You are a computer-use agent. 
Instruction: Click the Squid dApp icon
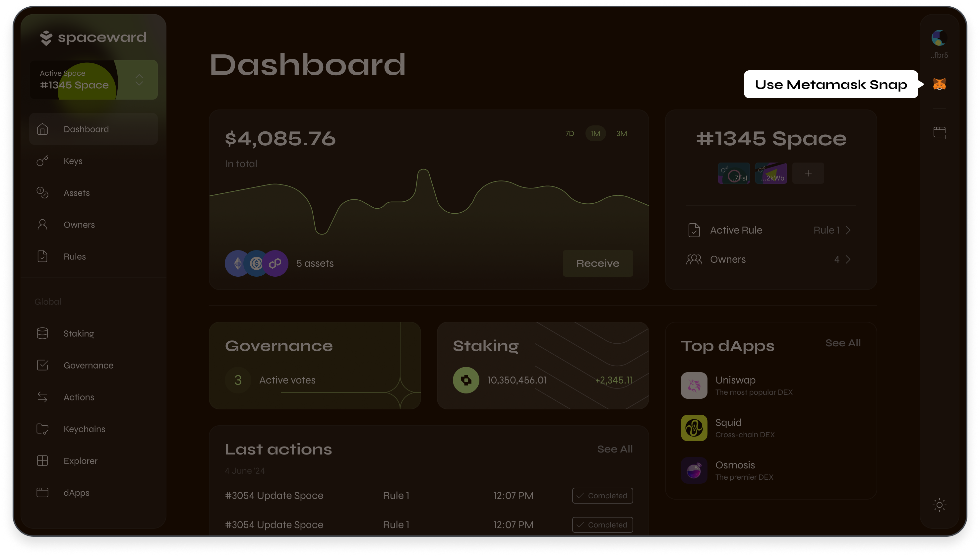[x=694, y=428]
